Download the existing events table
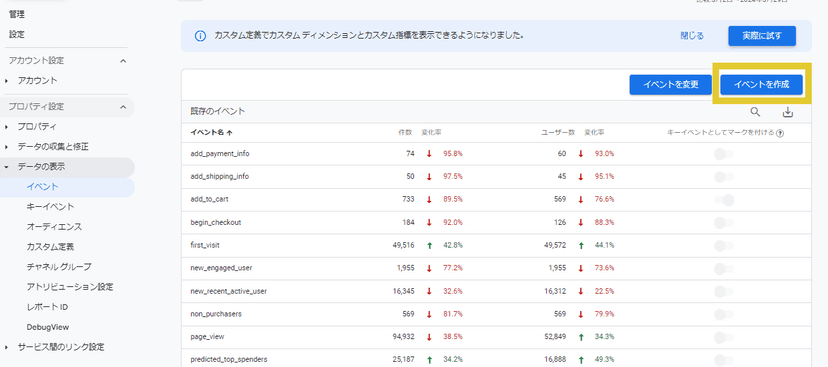 [788, 112]
